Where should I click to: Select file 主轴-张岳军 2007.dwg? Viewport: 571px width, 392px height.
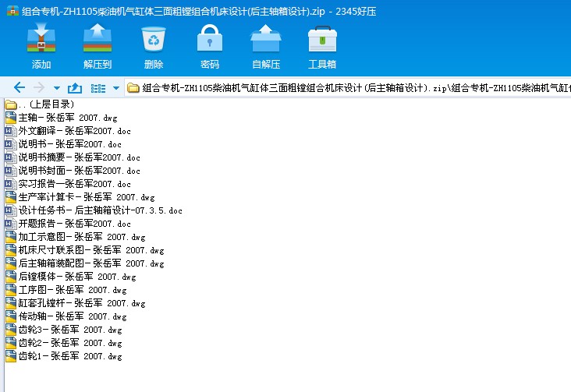pyautogui.click(x=61, y=118)
